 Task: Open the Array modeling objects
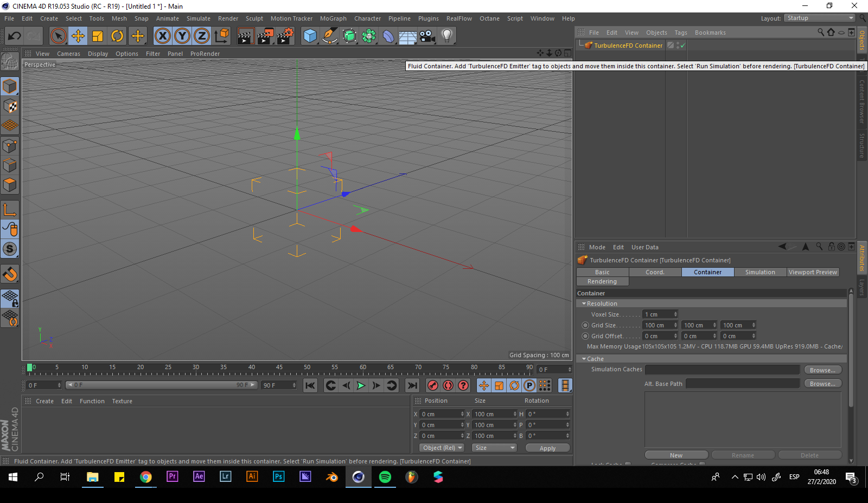point(369,36)
